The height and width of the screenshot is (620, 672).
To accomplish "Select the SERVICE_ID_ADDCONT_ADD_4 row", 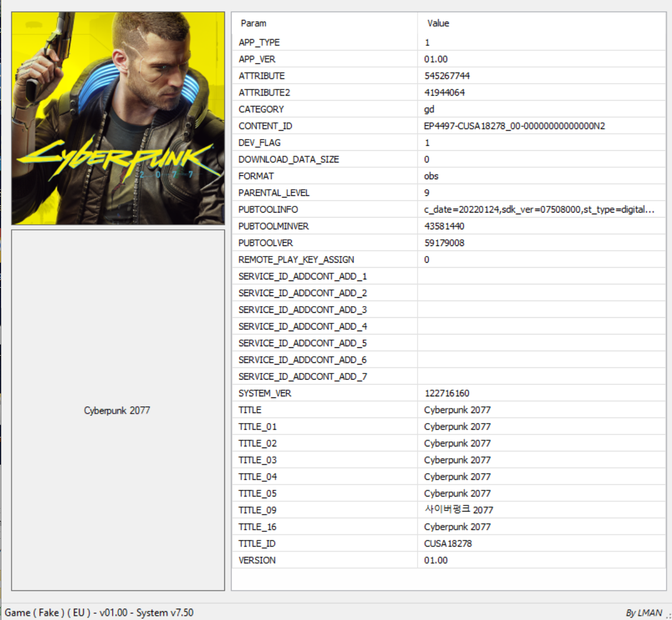I will click(449, 326).
